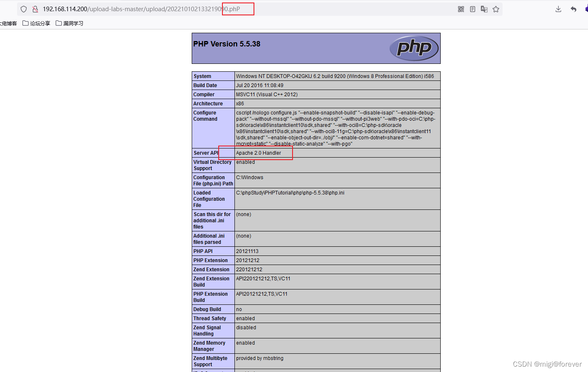Select the Windows NT DESKTOP-O42GKIJ system value

pyautogui.click(x=335, y=76)
